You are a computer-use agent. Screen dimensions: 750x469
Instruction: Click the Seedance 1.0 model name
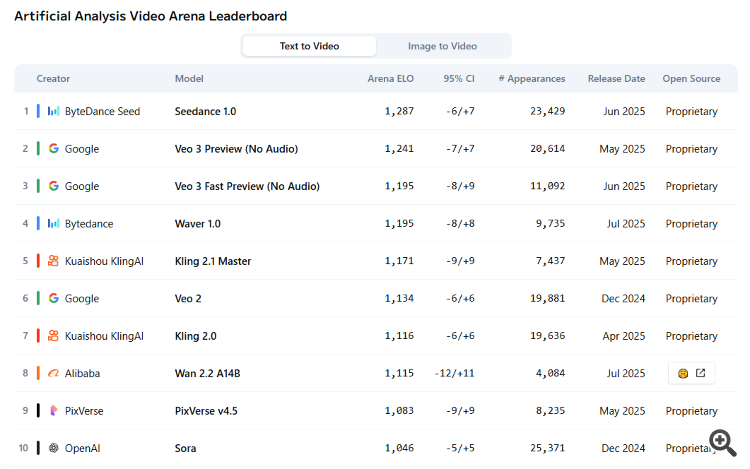(205, 111)
